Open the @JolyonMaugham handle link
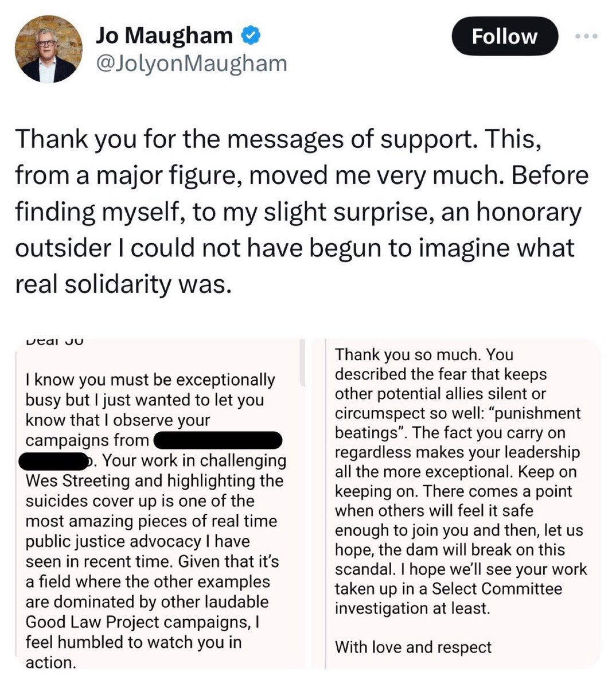Screen dimensions: 616x688 pyautogui.click(x=191, y=63)
